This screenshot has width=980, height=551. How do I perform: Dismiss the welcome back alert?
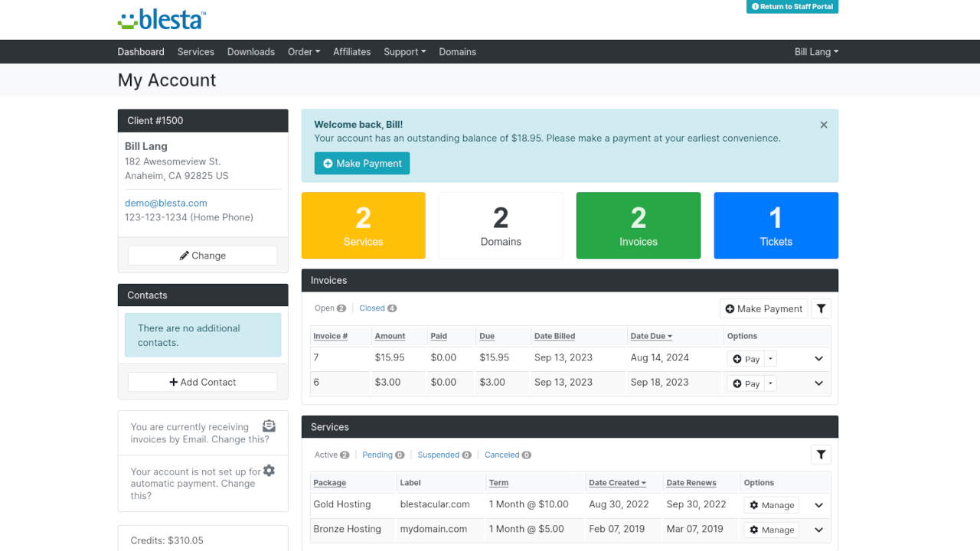[x=824, y=125]
